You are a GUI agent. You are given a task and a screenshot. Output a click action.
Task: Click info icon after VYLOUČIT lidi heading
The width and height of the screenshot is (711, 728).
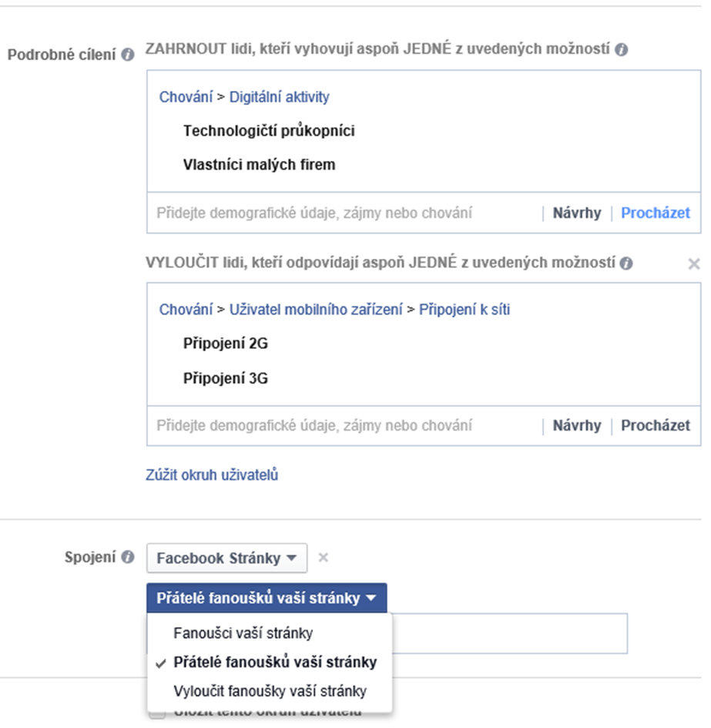tap(626, 263)
